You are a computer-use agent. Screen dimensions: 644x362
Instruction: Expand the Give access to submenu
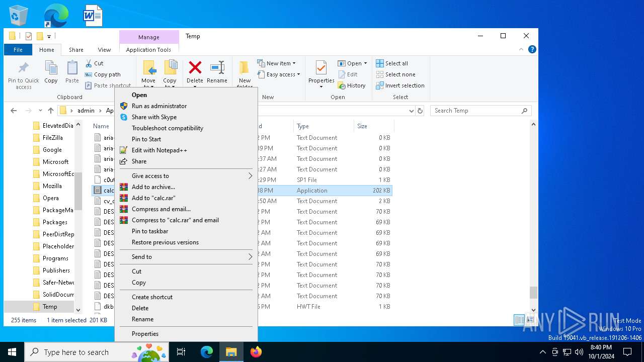click(x=186, y=176)
